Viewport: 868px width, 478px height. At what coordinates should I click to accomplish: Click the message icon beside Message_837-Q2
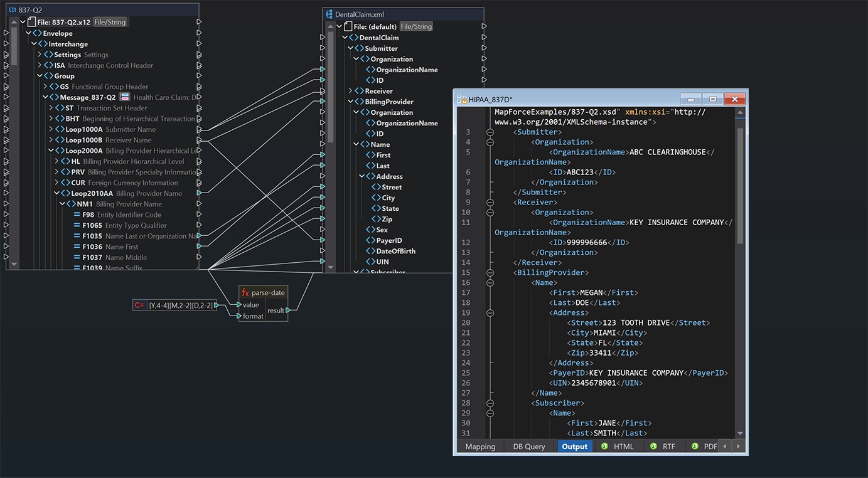coord(124,97)
